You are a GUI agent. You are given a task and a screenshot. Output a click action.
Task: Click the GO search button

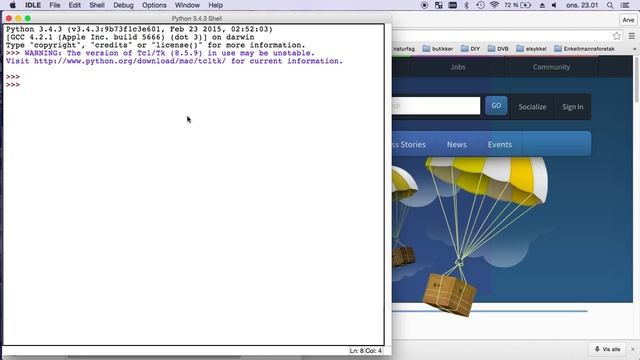click(x=496, y=106)
